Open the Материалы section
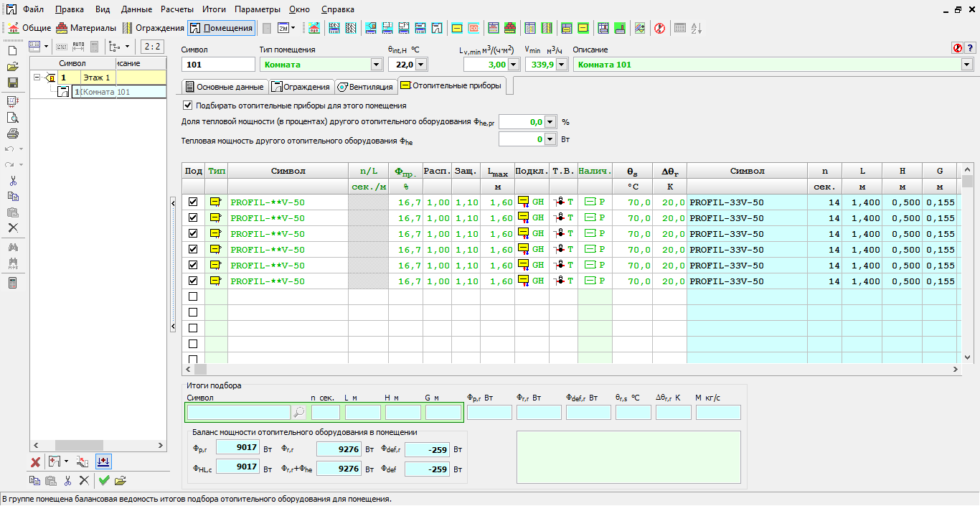Viewport: 980px width, 506px height. (x=86, y=28)
